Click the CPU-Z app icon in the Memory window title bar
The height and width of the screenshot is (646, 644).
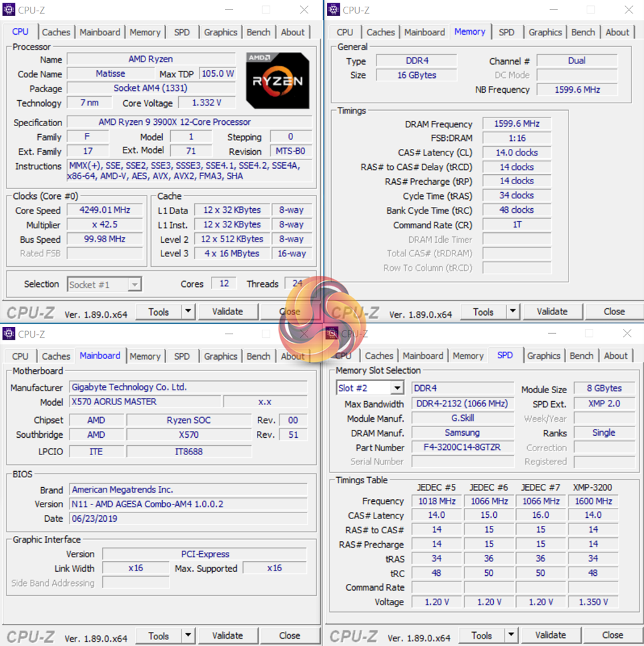(x=333, y=9)
